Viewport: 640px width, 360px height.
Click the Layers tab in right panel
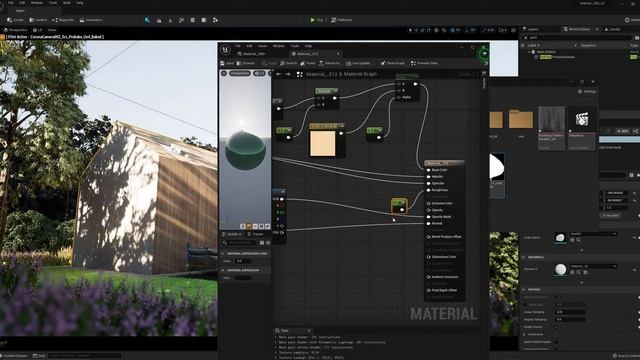coord(531,29)
